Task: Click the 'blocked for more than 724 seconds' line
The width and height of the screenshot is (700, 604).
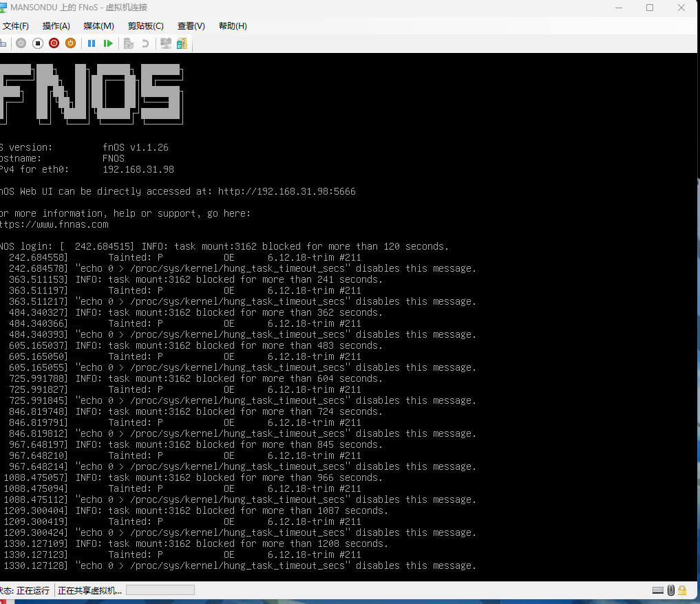Action: pyautogui.click(x=196, y=411)
